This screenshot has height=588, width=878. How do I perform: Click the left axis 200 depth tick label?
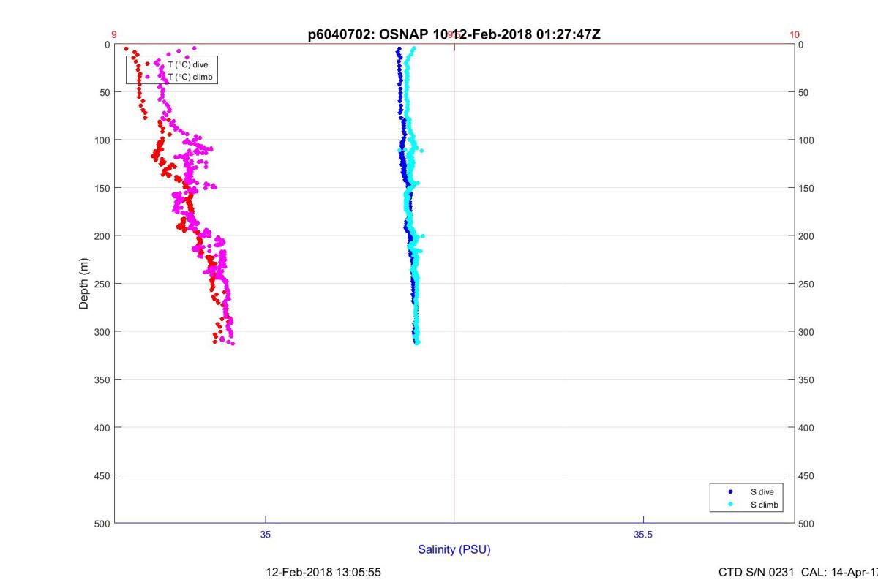click(x=102, y=236)
